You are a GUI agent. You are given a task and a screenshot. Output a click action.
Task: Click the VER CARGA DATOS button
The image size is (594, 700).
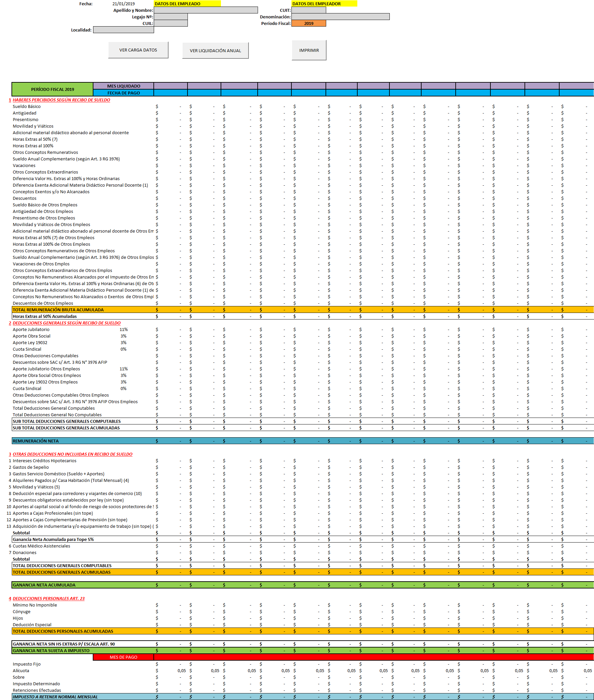tap(138, 50)
